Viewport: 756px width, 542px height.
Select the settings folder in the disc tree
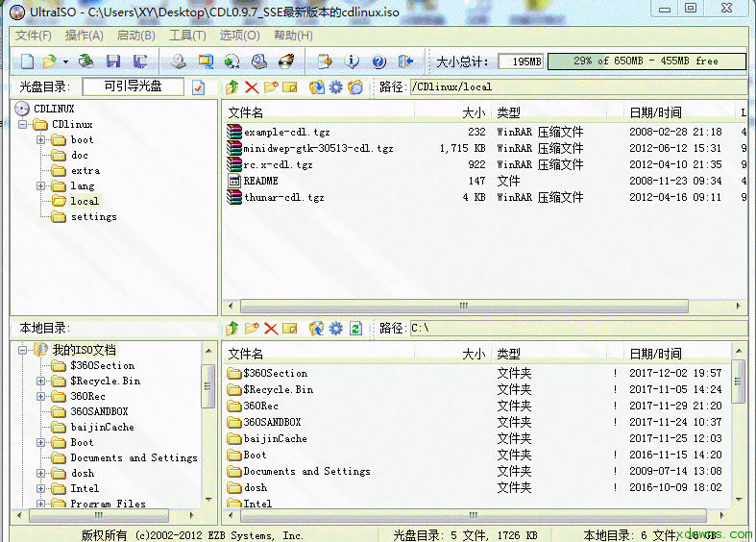coord(93,217)
